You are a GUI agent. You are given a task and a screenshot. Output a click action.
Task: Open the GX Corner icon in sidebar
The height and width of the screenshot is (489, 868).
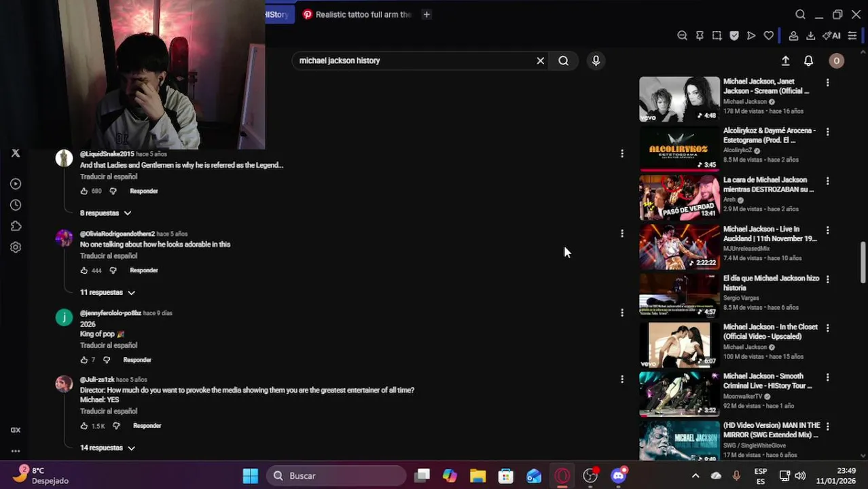(16, 430)
